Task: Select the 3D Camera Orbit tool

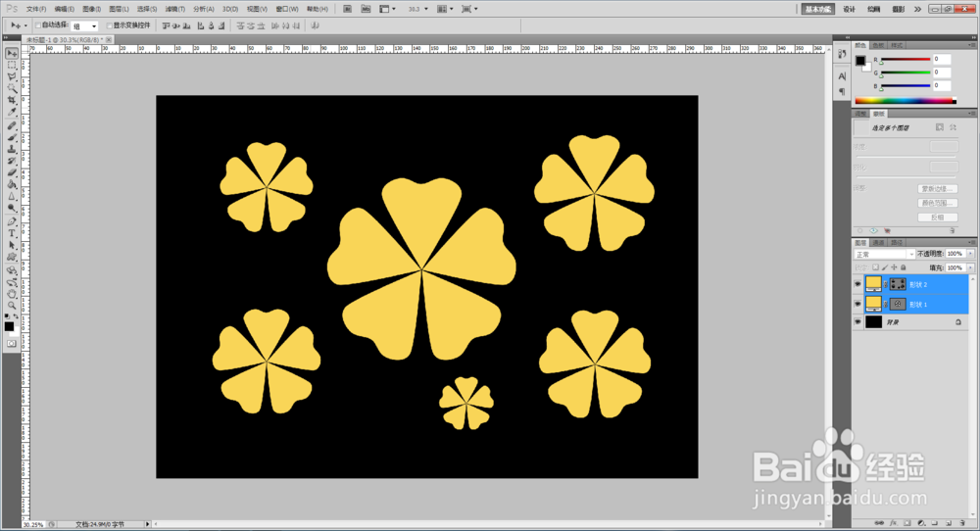Action: tap(11, 282)
